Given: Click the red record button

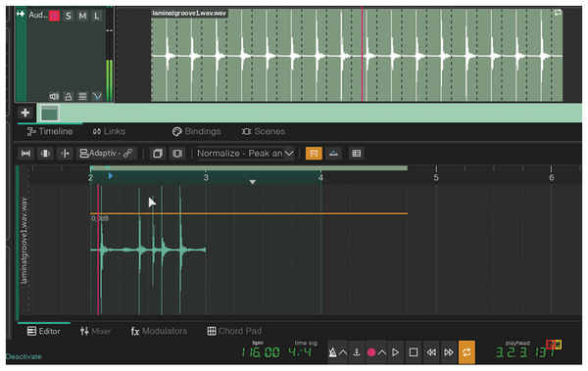Looking at the screenshot, I should click(x=371, y=352).
